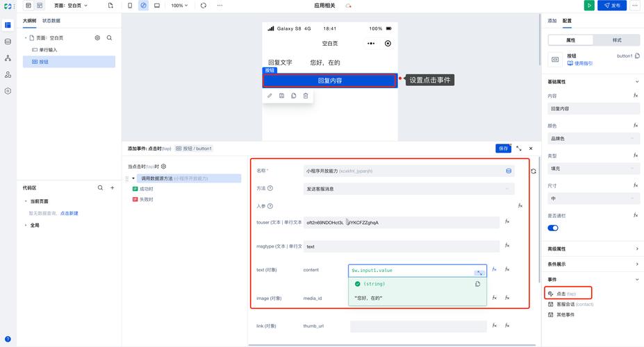Run preview with green play button
Screen dimensions: 644x347
click(x=589, y=6)
